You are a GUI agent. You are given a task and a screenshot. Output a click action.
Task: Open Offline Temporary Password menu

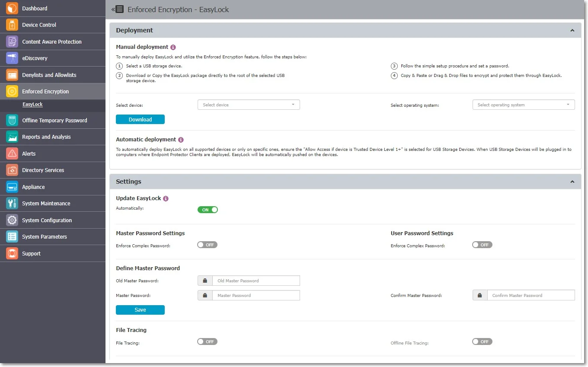click(53, 120)
